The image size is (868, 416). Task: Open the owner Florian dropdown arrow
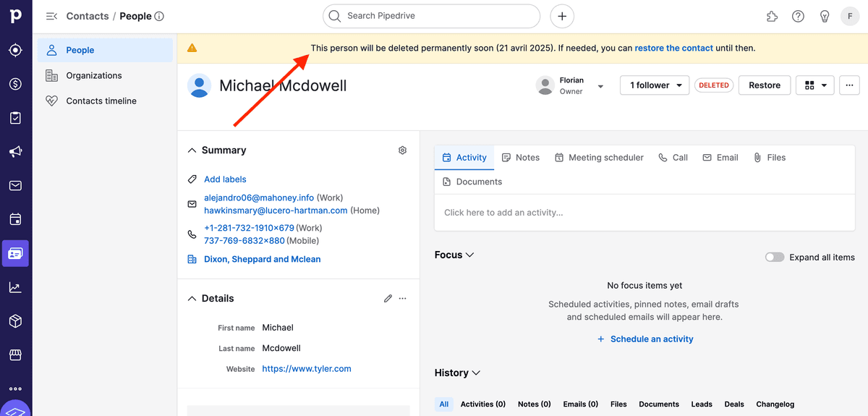click(x=600, y=86)
